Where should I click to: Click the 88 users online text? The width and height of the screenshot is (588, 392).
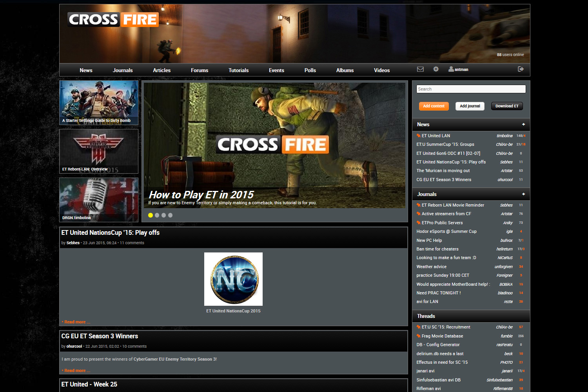510,54
